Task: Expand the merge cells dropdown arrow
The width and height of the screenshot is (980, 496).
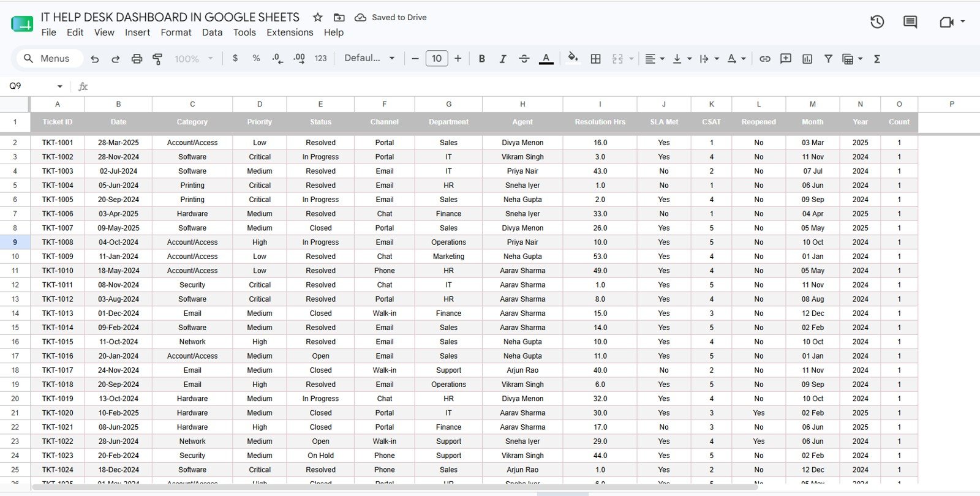Action: [631, 59]
